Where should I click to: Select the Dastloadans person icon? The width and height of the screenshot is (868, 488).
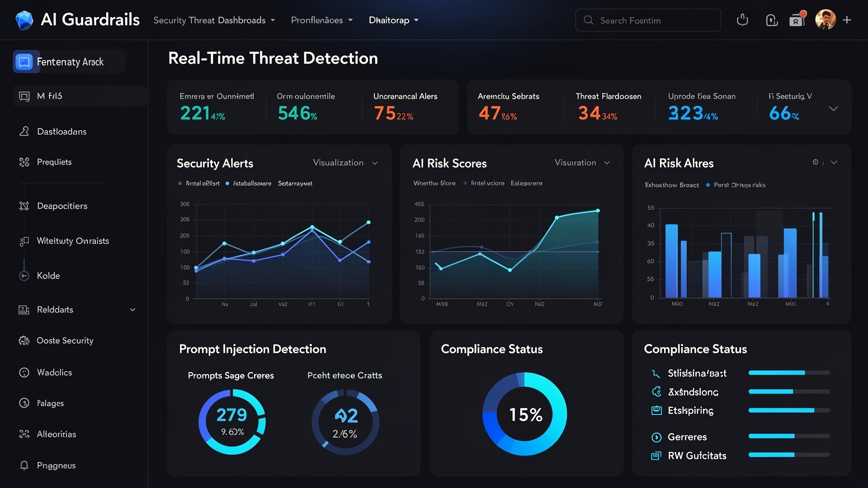coord(24,131)
